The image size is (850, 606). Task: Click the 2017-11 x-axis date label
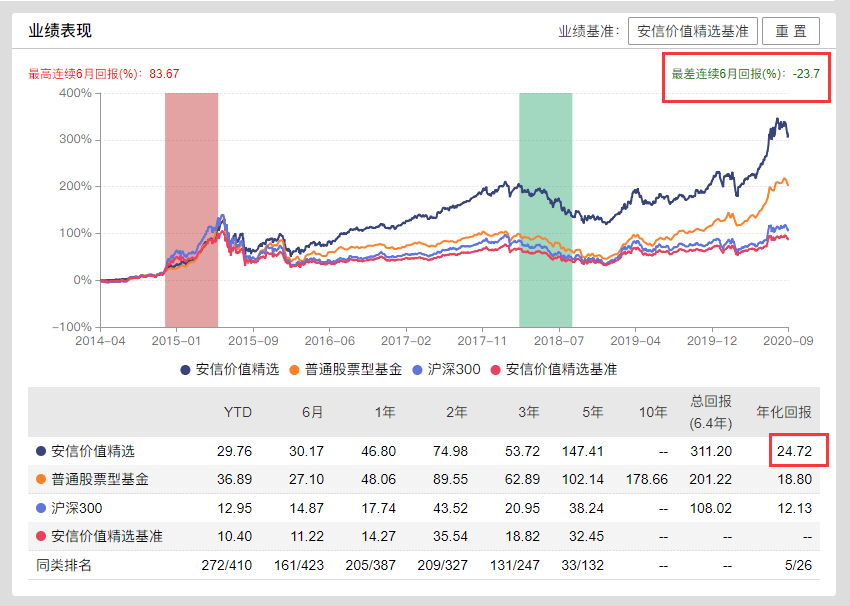(x=482, y=341)
